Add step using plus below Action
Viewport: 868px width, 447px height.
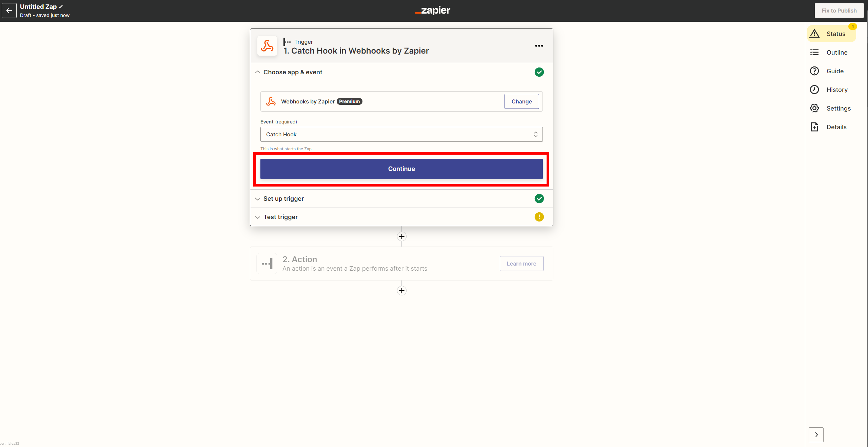point(401,291)
